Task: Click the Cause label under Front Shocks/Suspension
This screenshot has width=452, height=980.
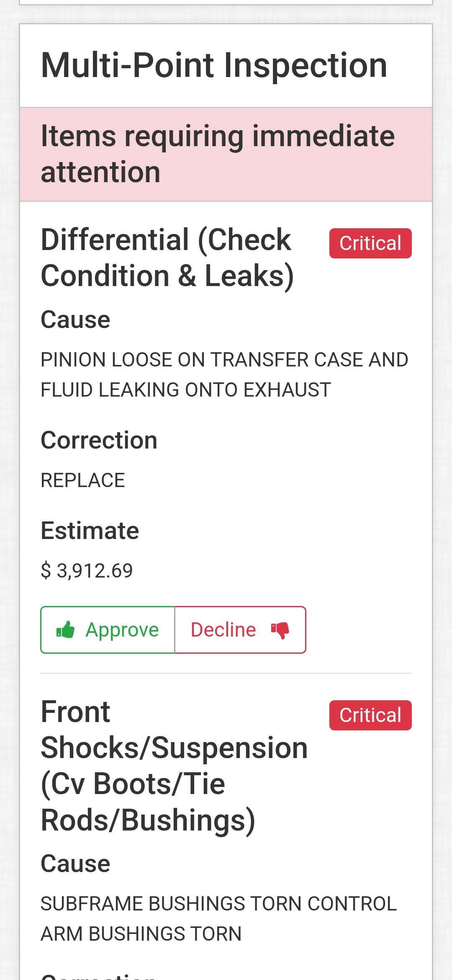Action: [x=75, y=864]
